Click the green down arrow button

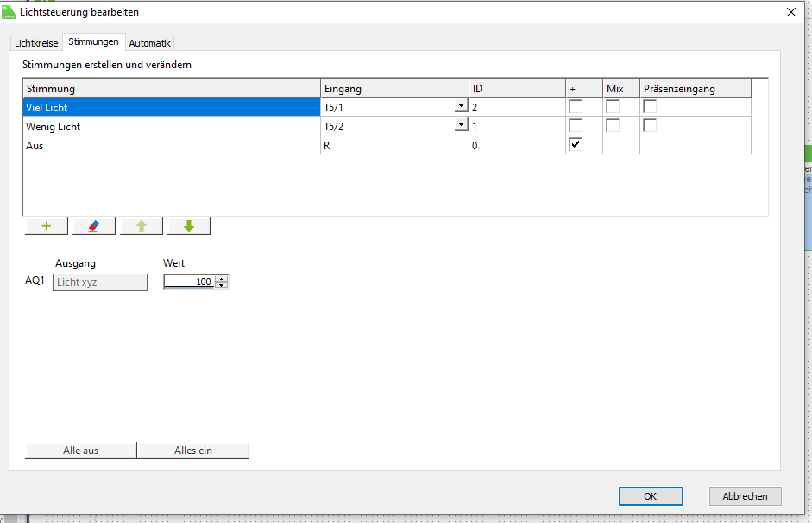tap(189, 226)
